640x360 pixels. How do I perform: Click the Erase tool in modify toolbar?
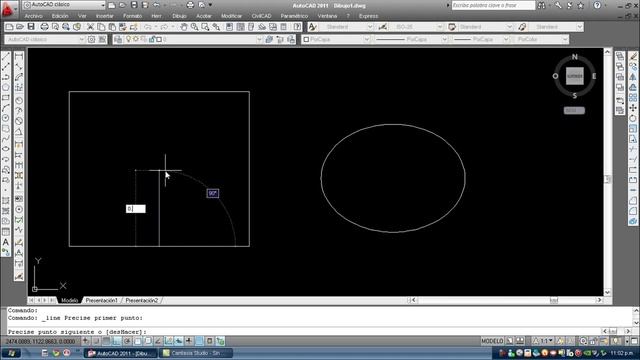[x=633, y=56]
